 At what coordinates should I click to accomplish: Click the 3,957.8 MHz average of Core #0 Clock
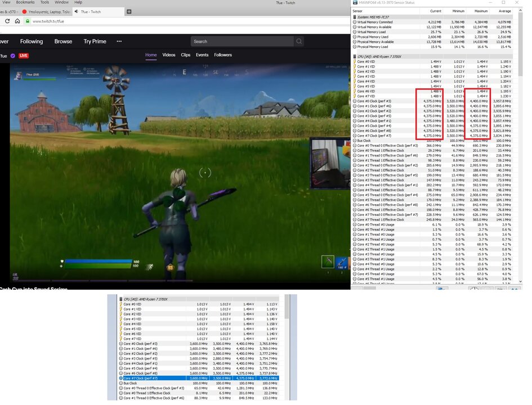[x=502, y=101]
